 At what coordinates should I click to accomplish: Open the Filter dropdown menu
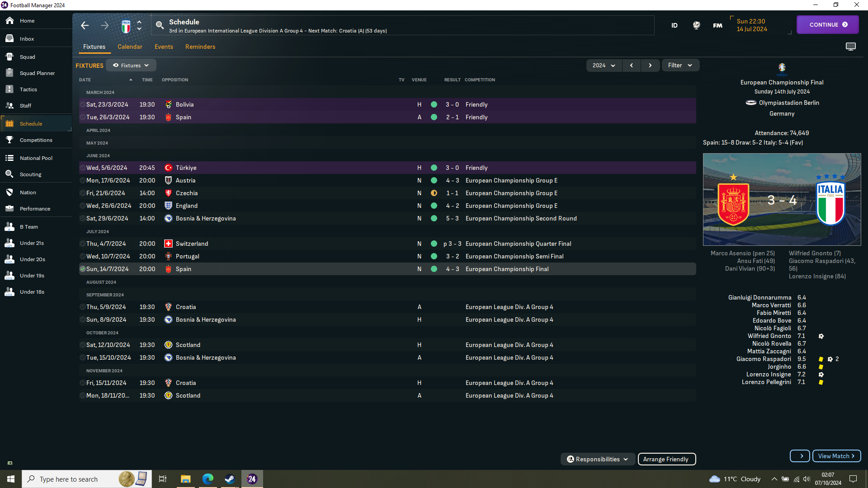(x=680, y=65)
